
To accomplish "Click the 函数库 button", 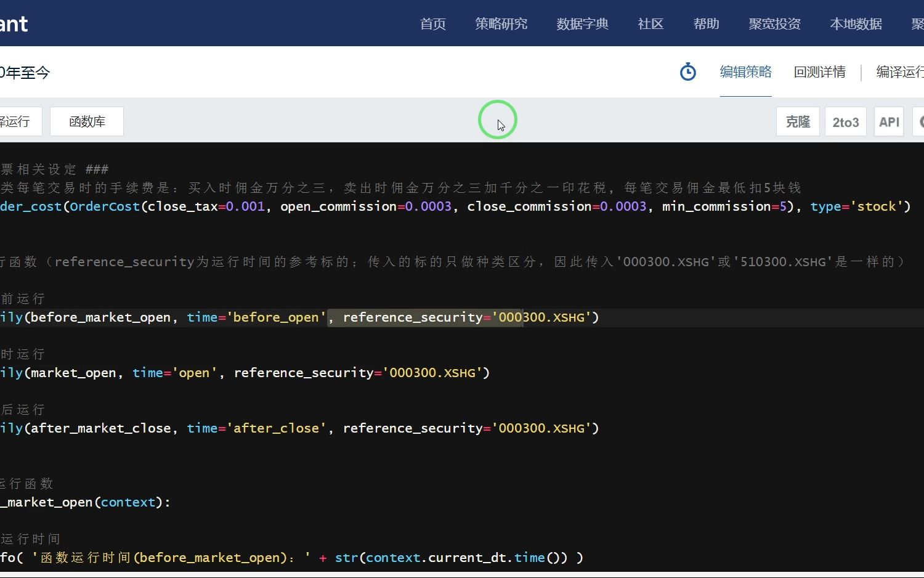I will pos(87,121).
